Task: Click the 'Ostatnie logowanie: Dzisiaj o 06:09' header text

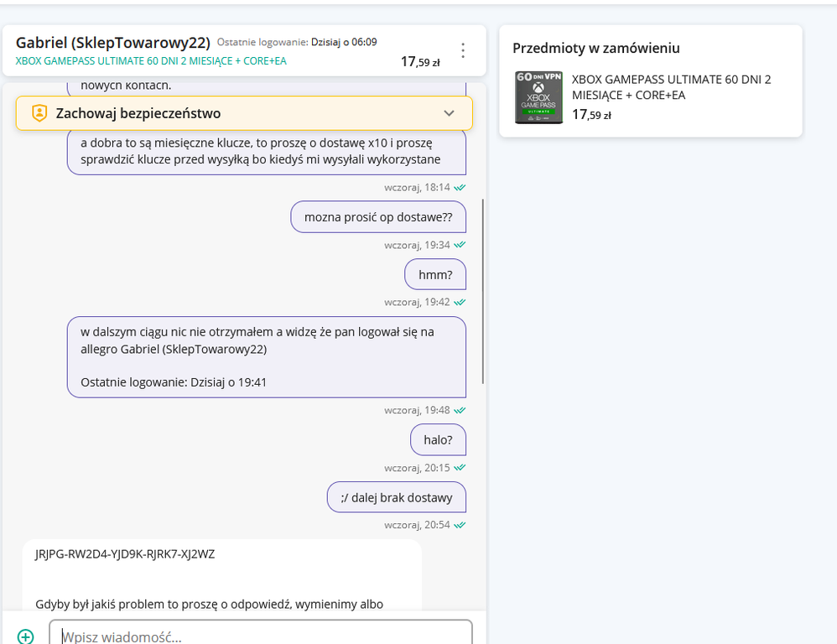Action: (x=297, y=42)
